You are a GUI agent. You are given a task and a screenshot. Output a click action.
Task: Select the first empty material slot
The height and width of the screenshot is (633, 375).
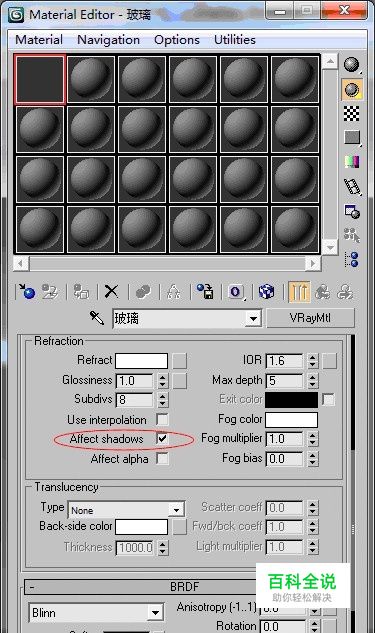coord(40,79)
